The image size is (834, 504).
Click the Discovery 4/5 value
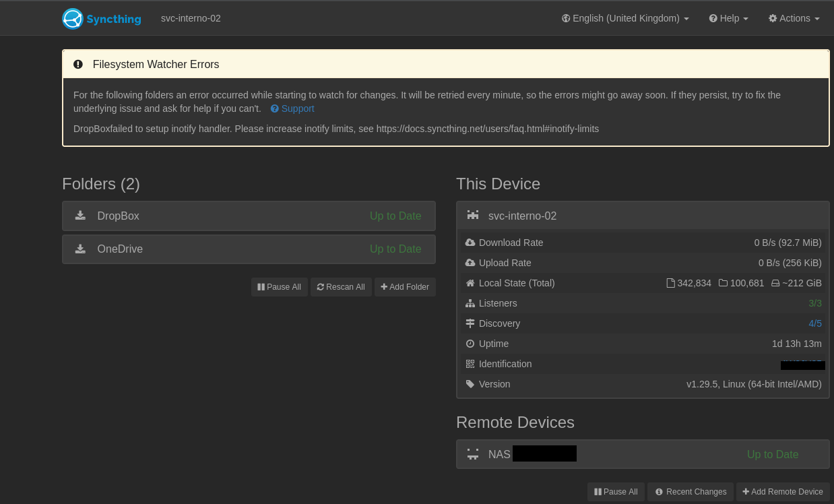[815, 323]
